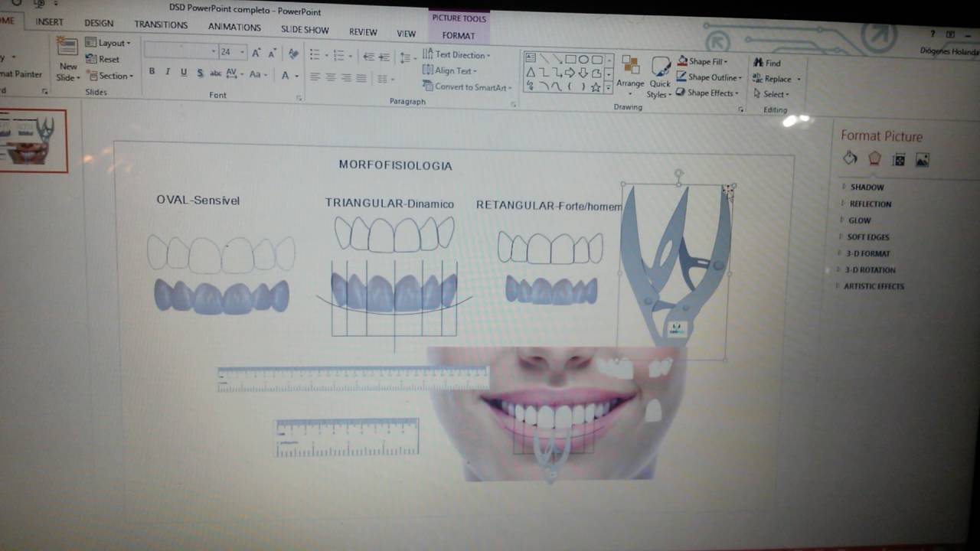Click the Decrease Font Size icon
The image size is (980, 551).
coord(272,53)
